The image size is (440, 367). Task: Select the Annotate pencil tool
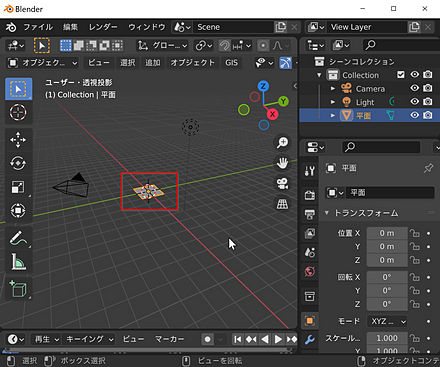(18, 238)
